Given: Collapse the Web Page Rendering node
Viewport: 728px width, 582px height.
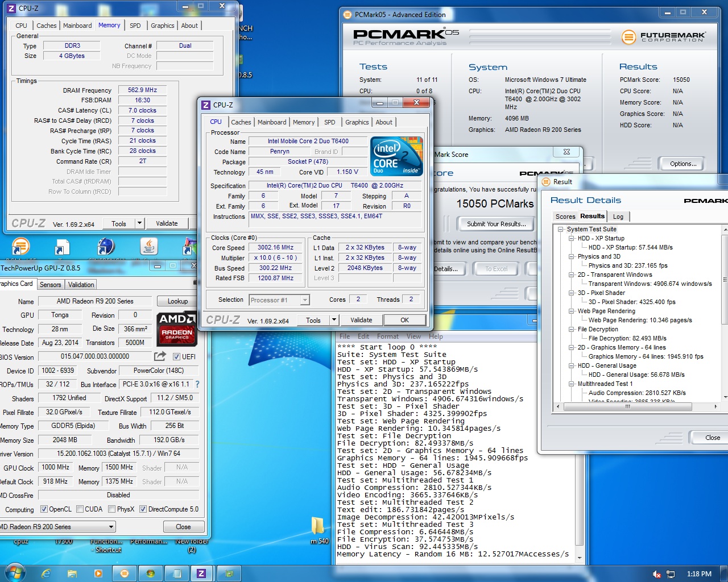Looking at the screenshot, I should tap(571, 311).
